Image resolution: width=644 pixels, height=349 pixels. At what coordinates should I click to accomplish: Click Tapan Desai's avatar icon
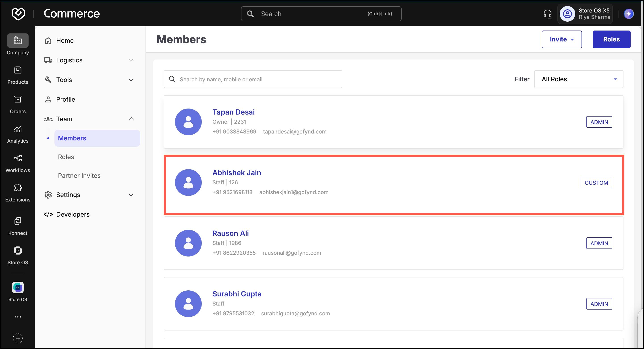tap(188, 122)
